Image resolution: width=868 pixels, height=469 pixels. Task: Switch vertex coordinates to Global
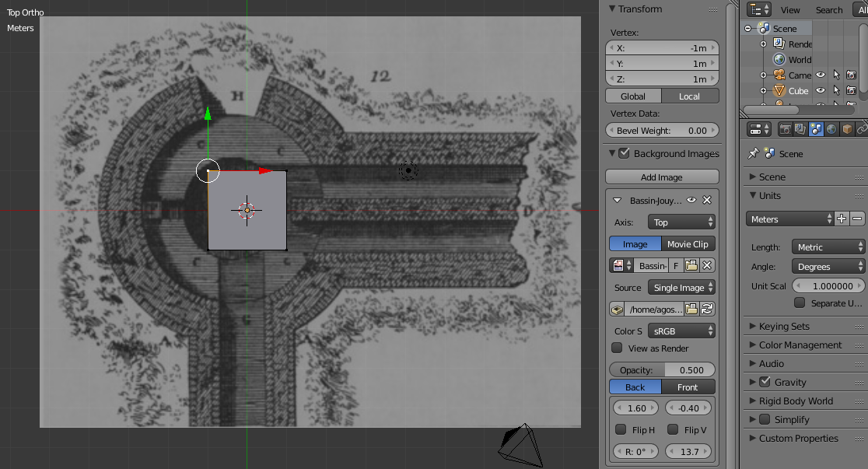[x=633, y=96]
